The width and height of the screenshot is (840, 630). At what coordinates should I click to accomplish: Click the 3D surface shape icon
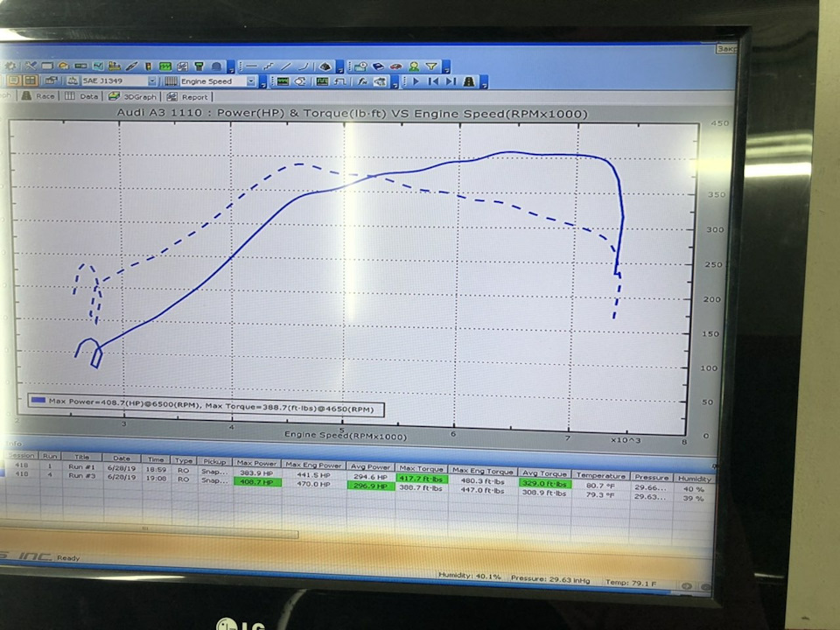[x=325, y=66]
